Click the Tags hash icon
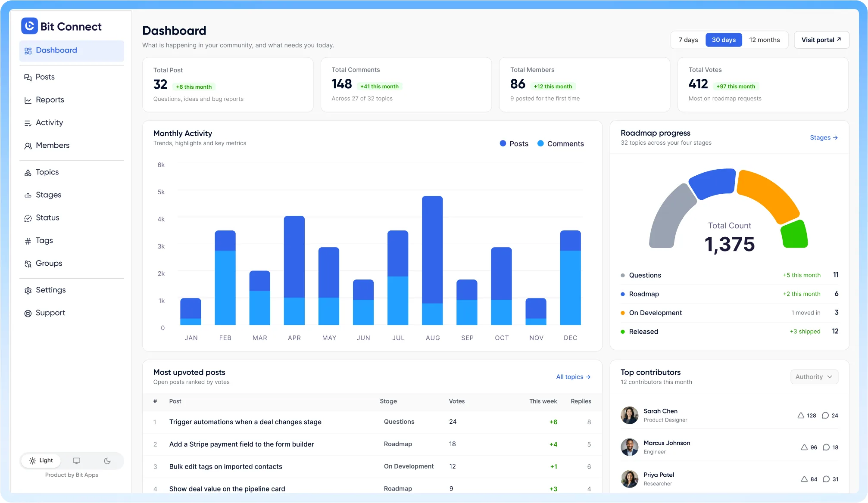Image resolution: width=868 pixels, height=503 pixels. click(28, 241)
